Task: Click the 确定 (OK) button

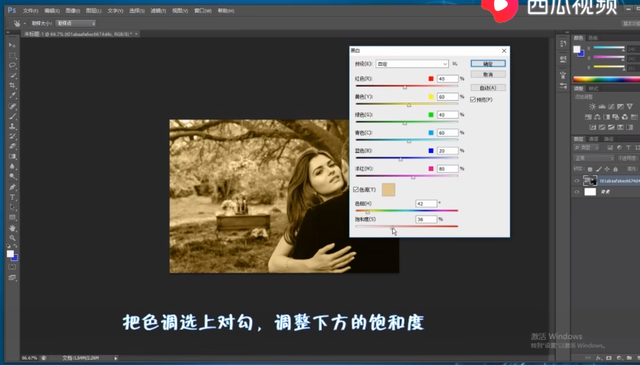Action: pyautogui.click(x=488, y=64)
